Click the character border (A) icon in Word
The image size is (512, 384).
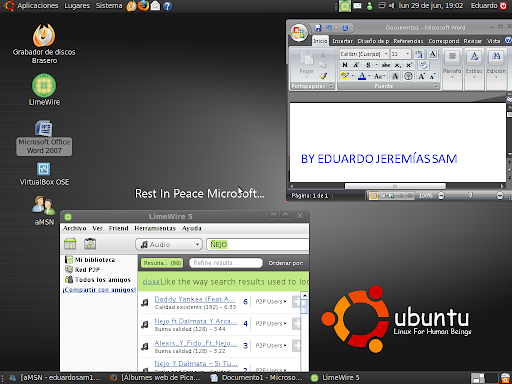[432, 54]
